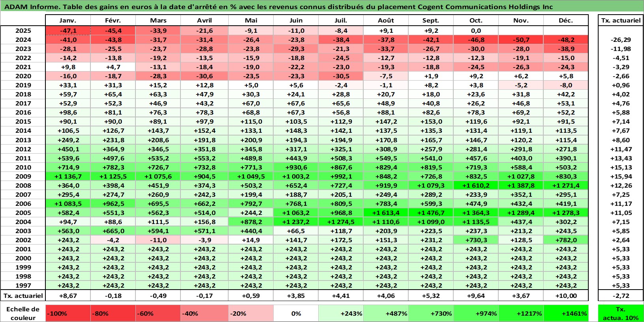Select the '+930,6' cell for Juin 2010
The width and height of the screenshot is (644, 322).
coord(296,167)
